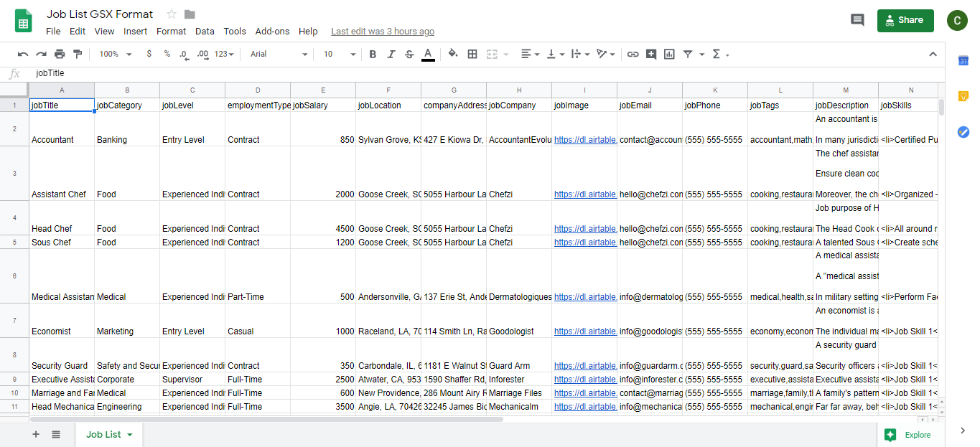Open the Economist row jobImage link
Viewport: 980px width, 447px height.
[585, 331]
